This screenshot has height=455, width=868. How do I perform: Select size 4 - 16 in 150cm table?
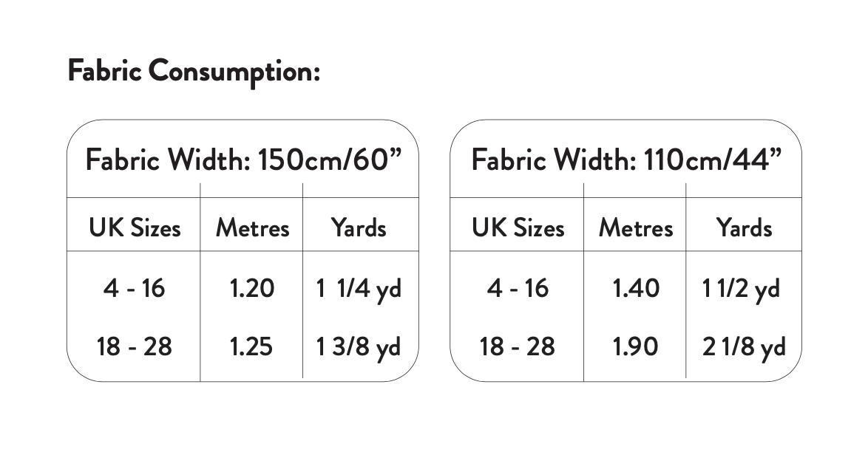135,287
